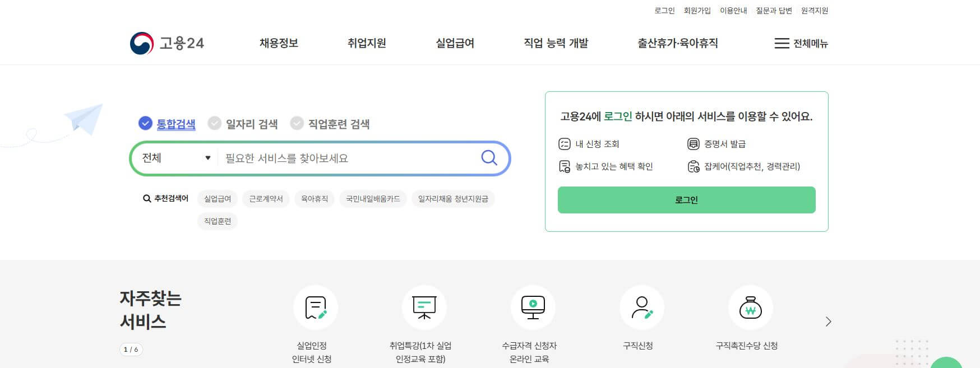Select the 내 신청 조회 clipboard icon
Screen dimensions: 980x368
pos(565,143)
